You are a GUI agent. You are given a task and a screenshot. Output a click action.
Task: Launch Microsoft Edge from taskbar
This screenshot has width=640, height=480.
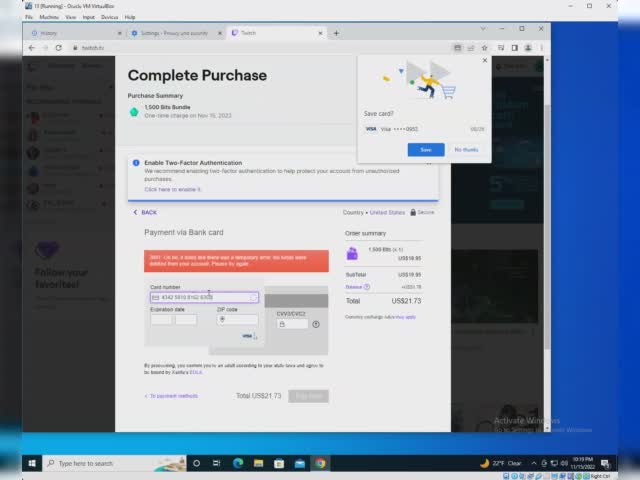tap(238, 463)
